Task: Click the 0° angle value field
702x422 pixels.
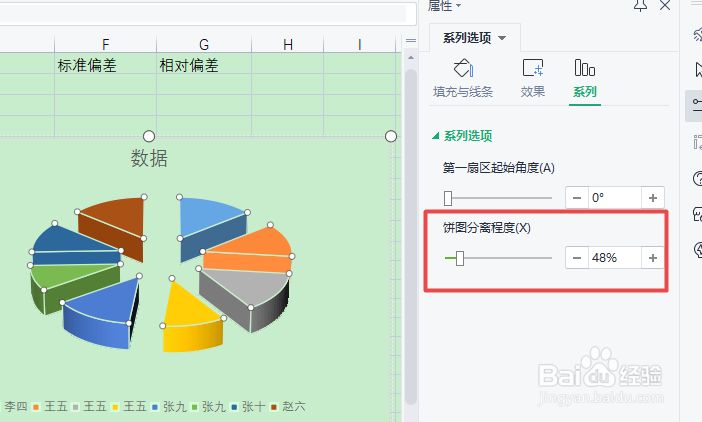Action: click(x=615, y=198)
